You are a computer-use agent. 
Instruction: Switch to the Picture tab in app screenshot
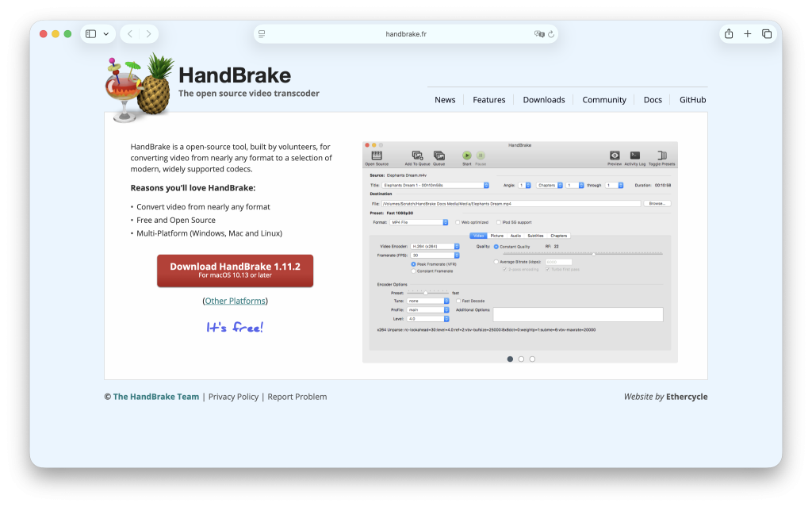click(496, 236)
